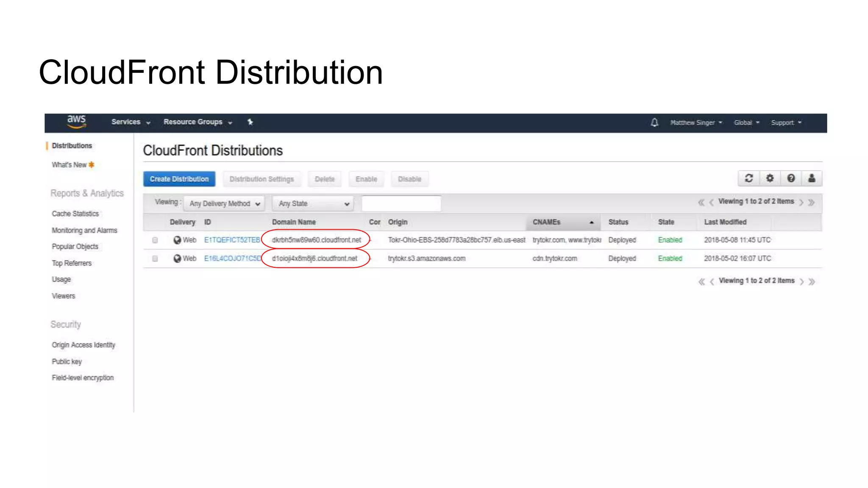Click origin trytokr.s3.amazonaws.com cell
Screen dimensions: 868x488
coord(426,258)
